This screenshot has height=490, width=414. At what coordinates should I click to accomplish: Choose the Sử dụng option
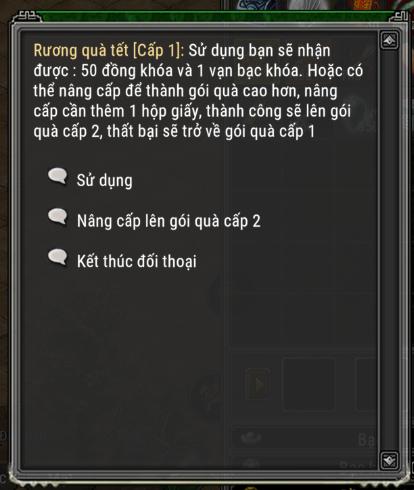(x=105, y=181)
